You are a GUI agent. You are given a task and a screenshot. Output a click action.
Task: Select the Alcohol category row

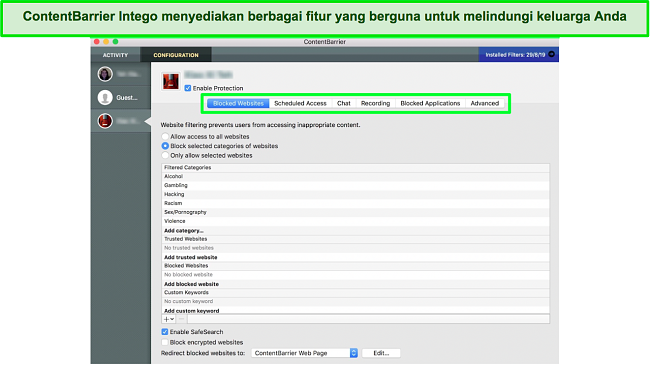click(x=355, y=176)
